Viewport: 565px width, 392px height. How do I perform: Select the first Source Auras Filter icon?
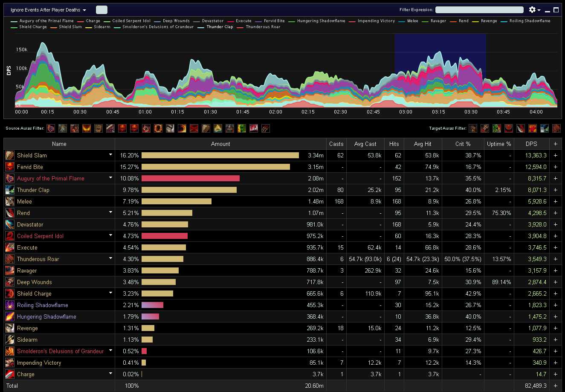(51, 128)
